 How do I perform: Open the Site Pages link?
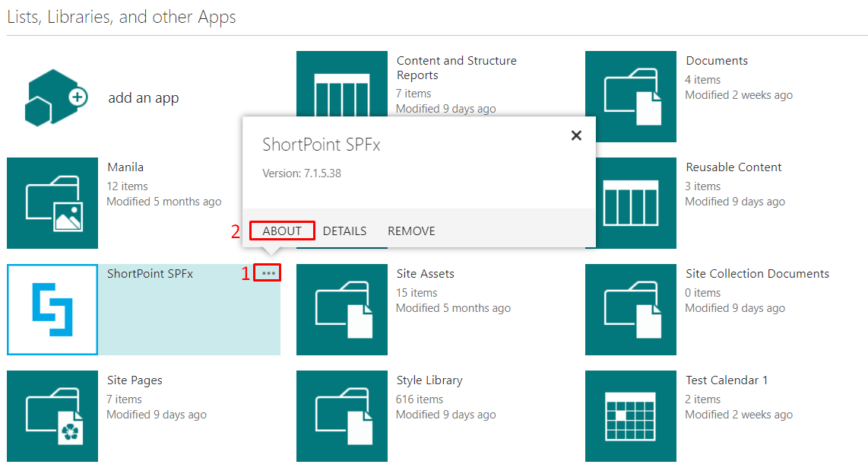135,380
